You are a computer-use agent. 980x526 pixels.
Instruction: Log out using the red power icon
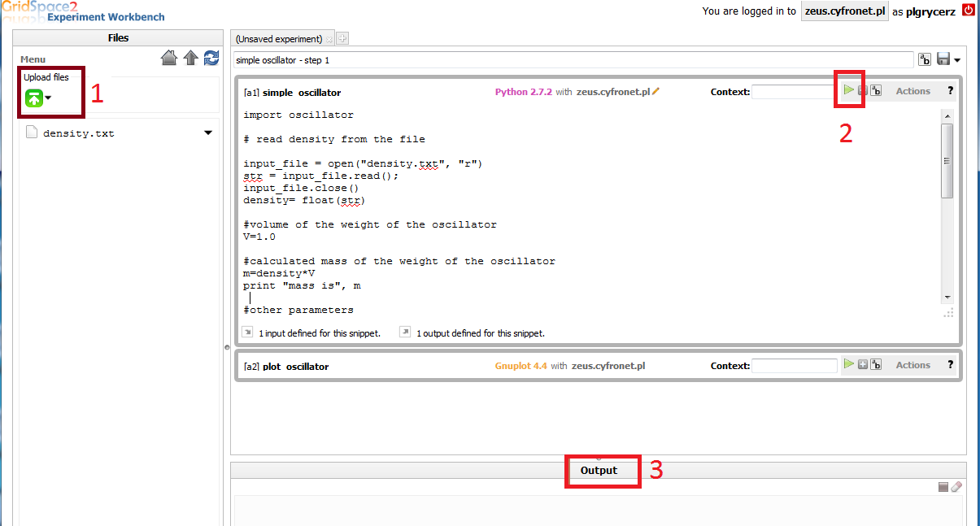[968, 11]
